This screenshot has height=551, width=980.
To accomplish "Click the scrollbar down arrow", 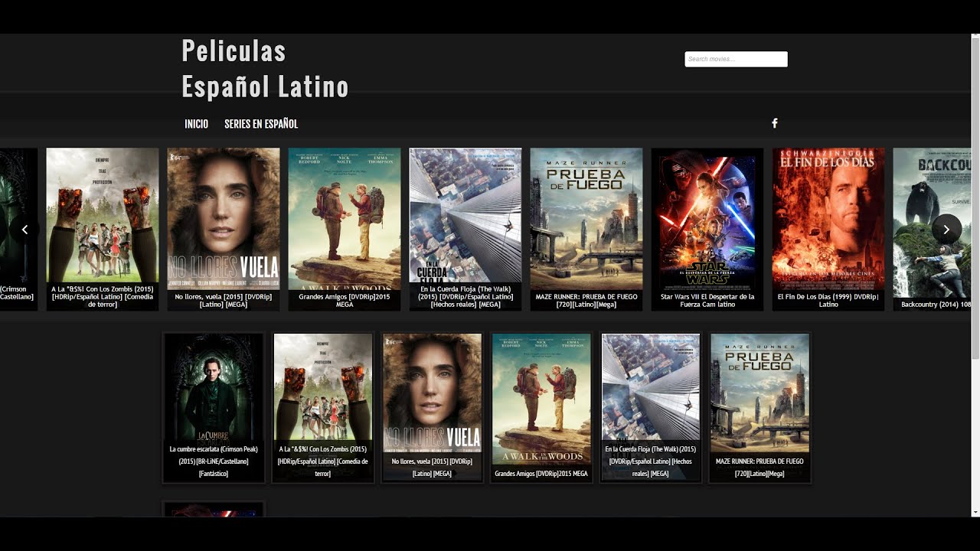I will [975, 511].
